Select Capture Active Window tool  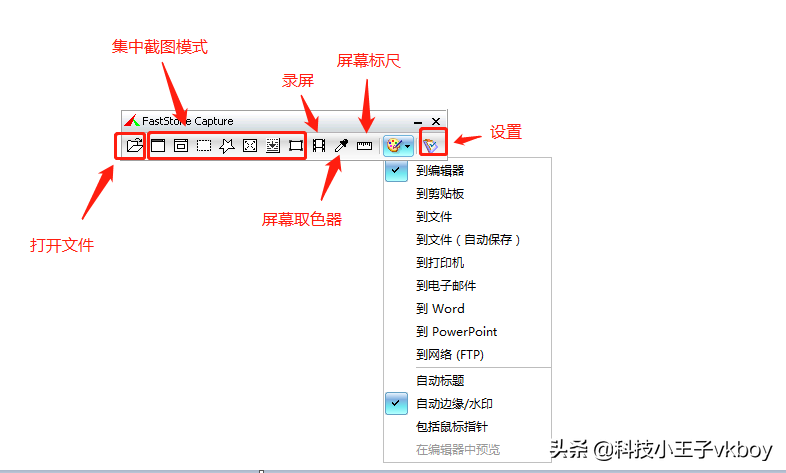[x=158, y=146]
